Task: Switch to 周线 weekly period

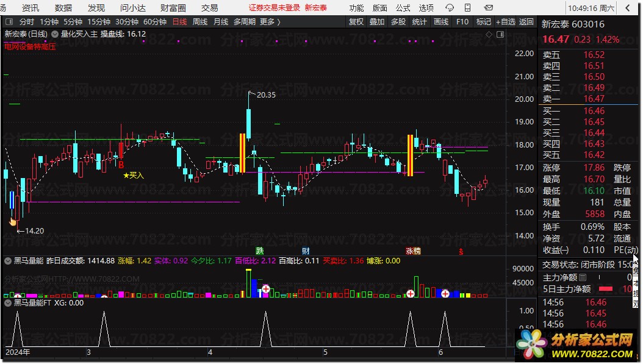Action: tap(200, 22)
